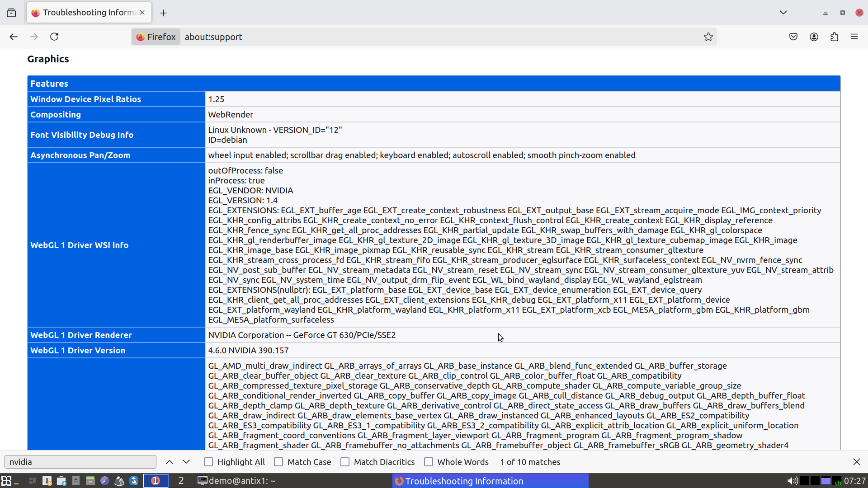This screenshot has width=868, height=488.
Task: Expand the list all tabs chevron
Action: tap(783, 13)
